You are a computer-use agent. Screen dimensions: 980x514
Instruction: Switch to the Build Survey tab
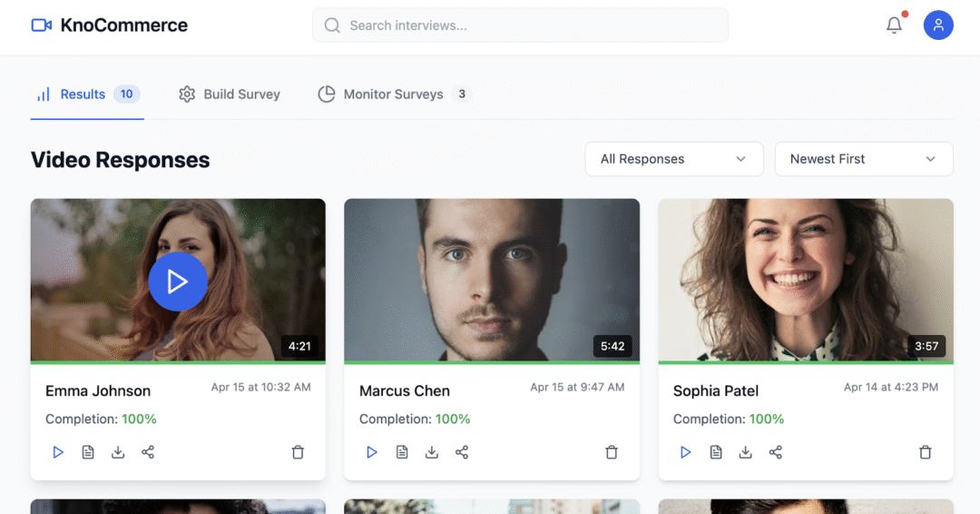coord(230,94)
